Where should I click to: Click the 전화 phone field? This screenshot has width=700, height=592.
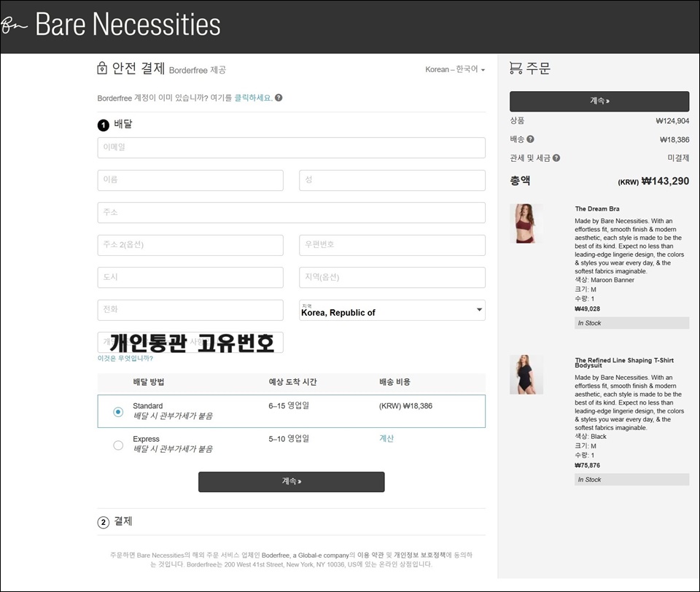point(190,310)
